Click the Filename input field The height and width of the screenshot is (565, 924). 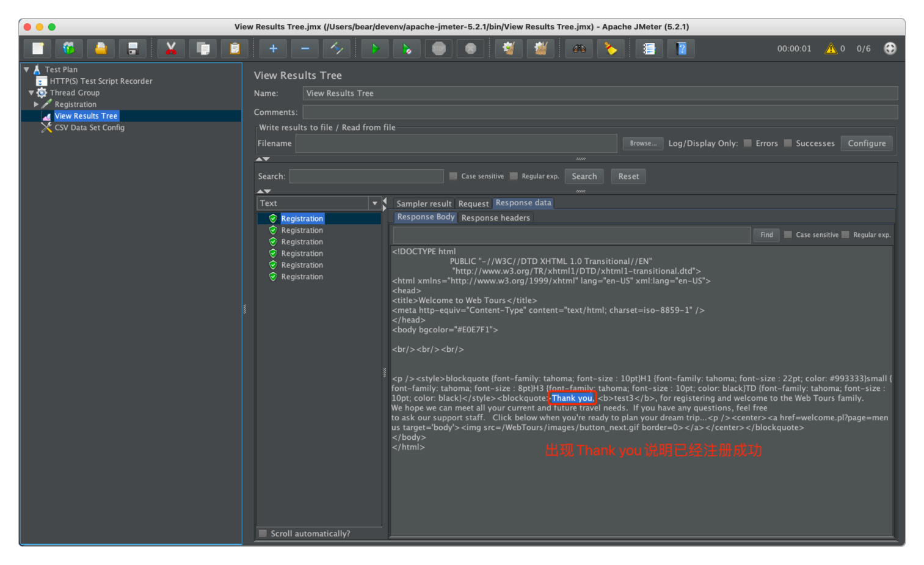[x=456, y=144]
